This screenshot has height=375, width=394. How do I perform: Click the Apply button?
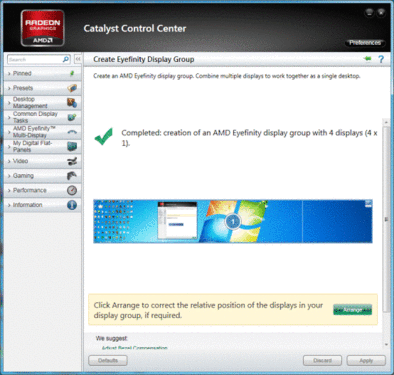(x=366, y=360)
